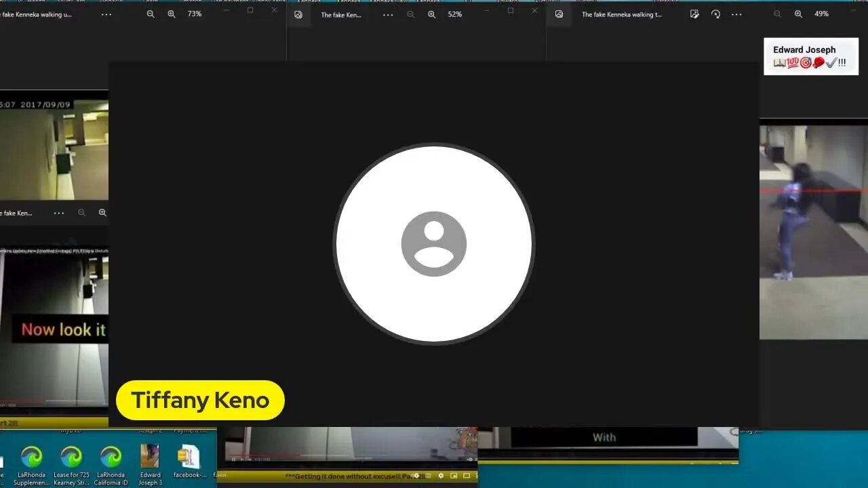
Task: Click the Tiffany Keno name label
Action: point(200,400)
